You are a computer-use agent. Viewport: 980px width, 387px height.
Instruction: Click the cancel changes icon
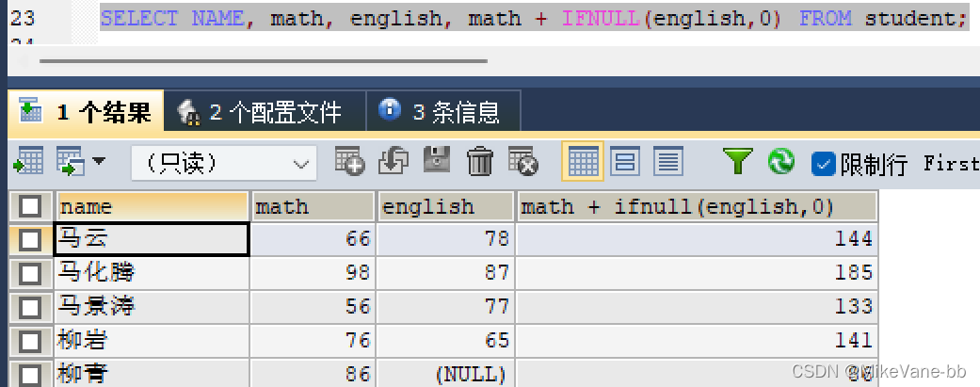[x=523, y=162]
